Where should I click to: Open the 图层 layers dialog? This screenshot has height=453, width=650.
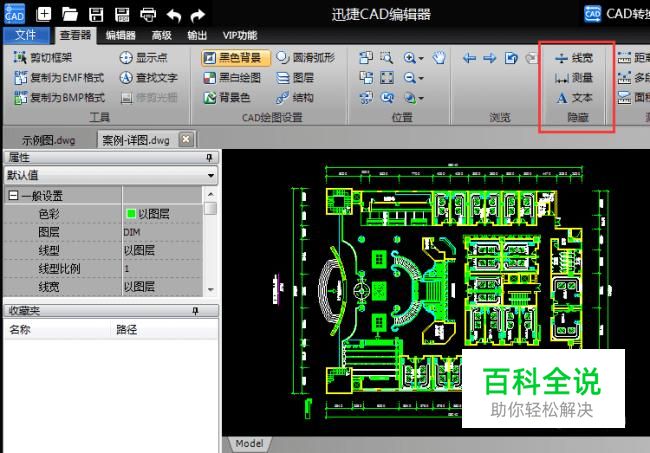[295, 78]
